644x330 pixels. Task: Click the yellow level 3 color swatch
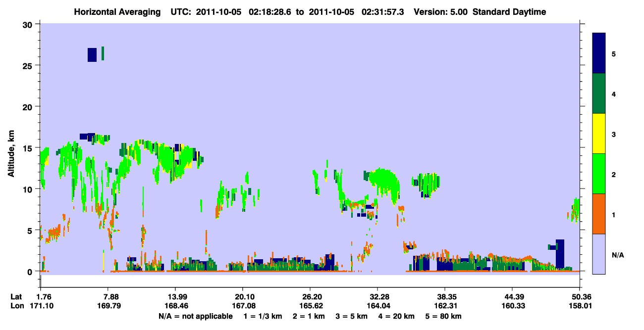click(x=599, y=134)
